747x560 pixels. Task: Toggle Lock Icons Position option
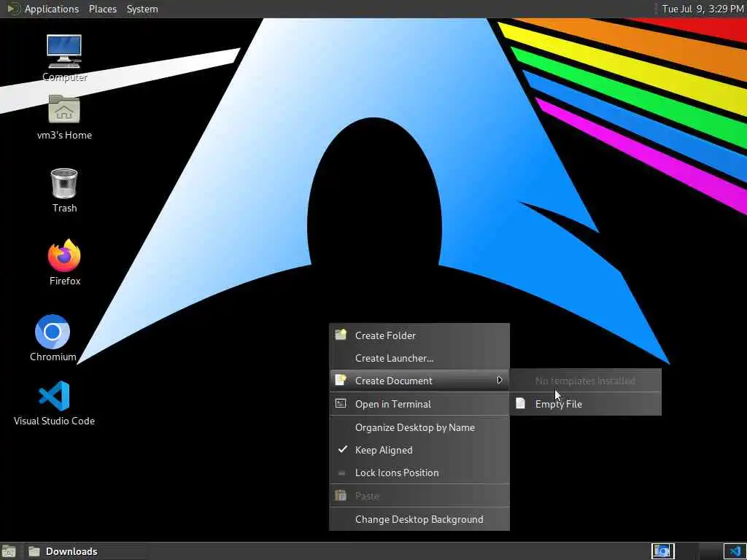(419, 472)
